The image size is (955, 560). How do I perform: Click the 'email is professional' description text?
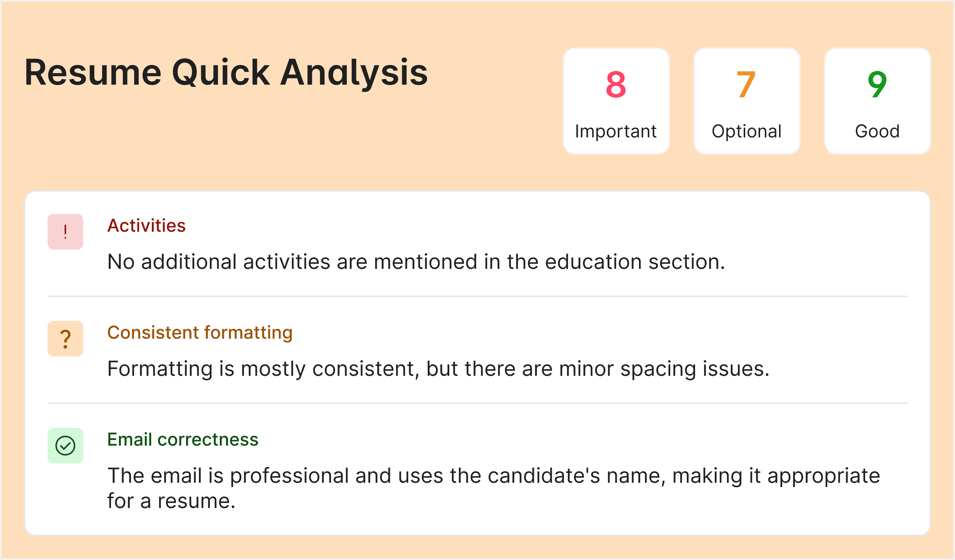click(x=493, y=475)
